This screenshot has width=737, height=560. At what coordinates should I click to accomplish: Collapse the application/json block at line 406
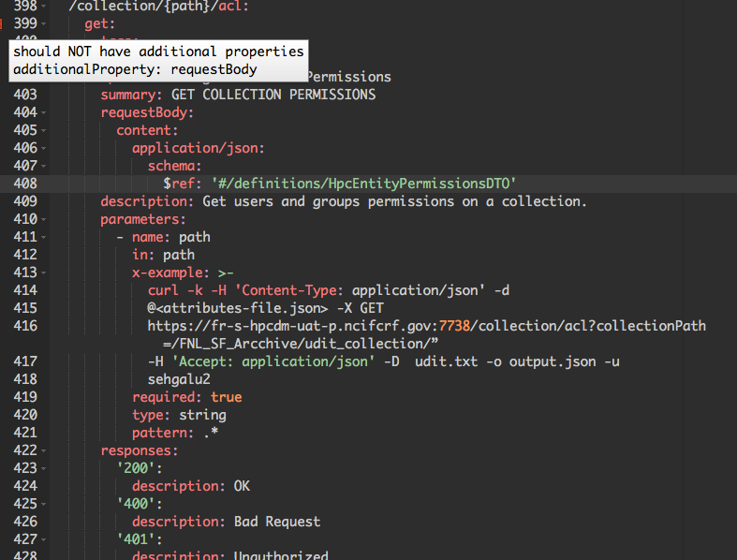pos(44,148)
